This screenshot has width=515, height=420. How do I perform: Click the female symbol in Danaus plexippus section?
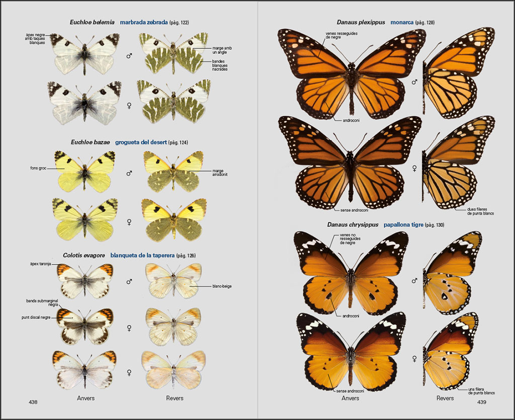pos(414,168)
